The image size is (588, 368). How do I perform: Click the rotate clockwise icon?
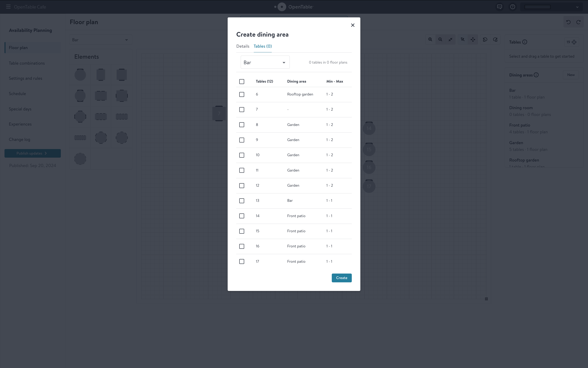(495, 39)
